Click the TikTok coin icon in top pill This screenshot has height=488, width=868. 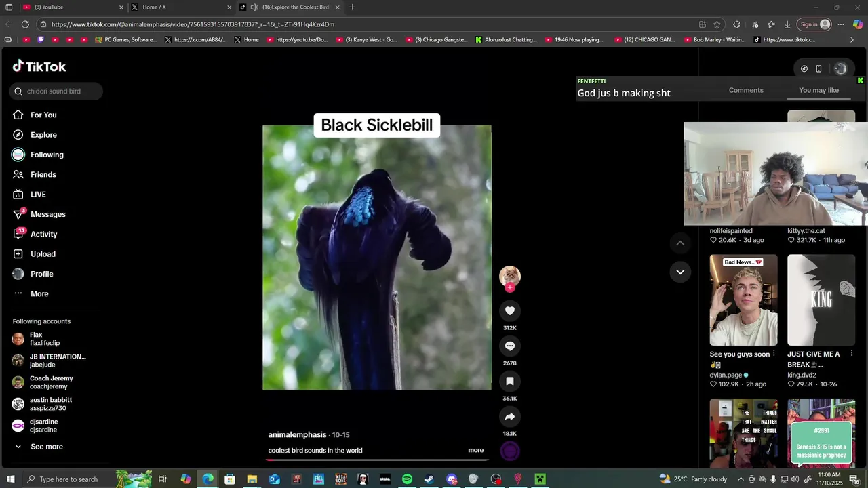804,68
